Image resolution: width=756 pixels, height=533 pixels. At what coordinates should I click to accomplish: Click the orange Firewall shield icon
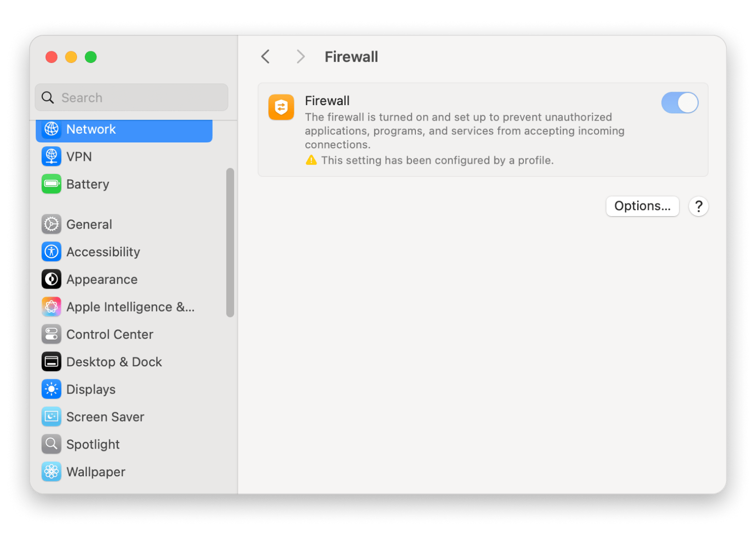281,107
